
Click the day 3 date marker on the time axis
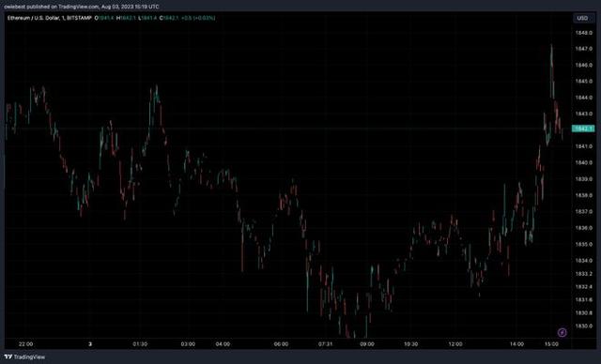point(90,344)
